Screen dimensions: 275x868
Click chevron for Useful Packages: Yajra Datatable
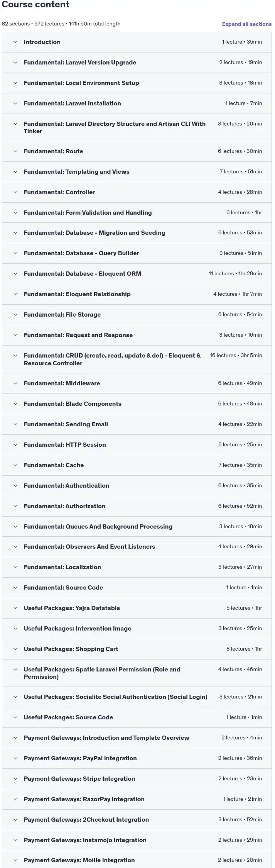click(15, 608)
